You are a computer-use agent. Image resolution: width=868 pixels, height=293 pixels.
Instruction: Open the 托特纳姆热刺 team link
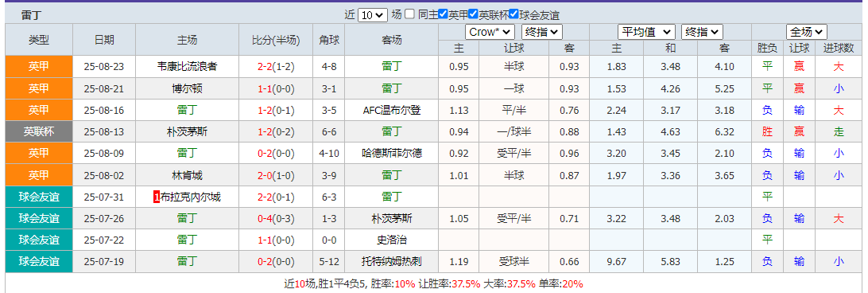pyautogui.click(x=392, y=262)
